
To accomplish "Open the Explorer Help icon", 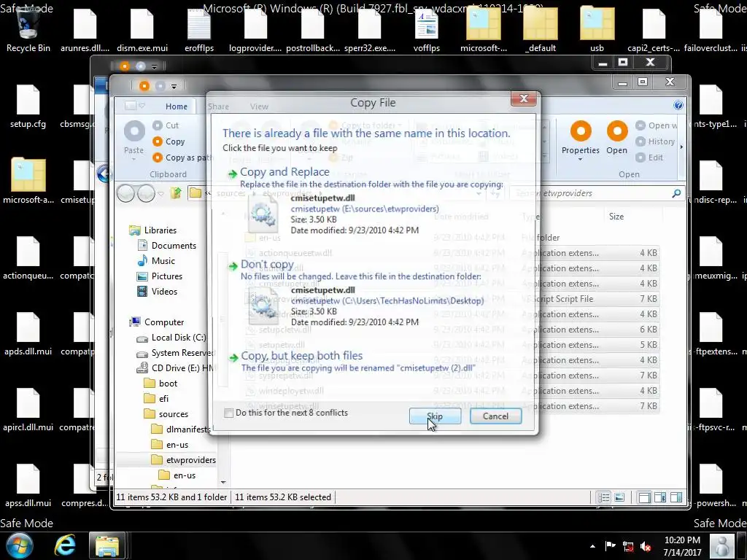I will coord(678,105).
